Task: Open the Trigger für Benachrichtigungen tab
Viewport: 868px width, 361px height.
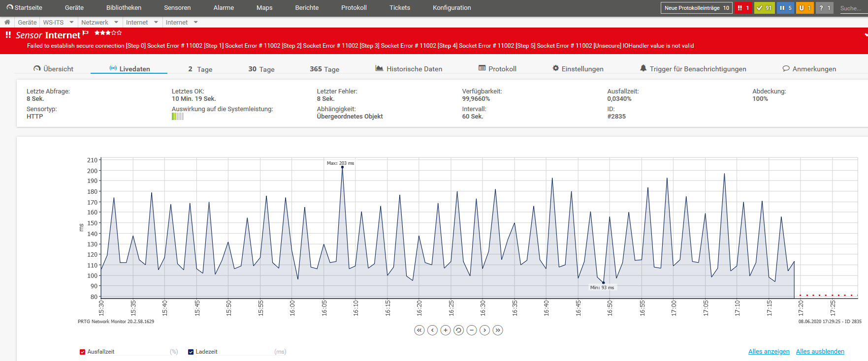Action: [693, 69]
